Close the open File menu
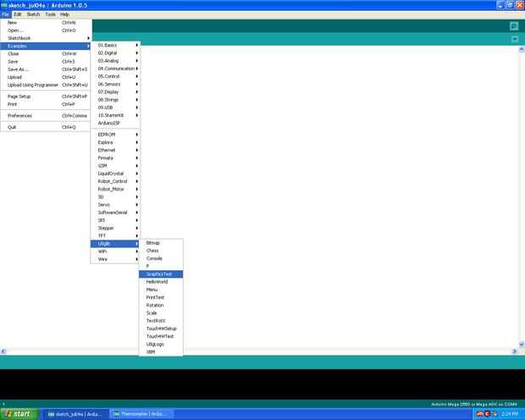This screenshot has height=420, width=525. tap(5, 14)
